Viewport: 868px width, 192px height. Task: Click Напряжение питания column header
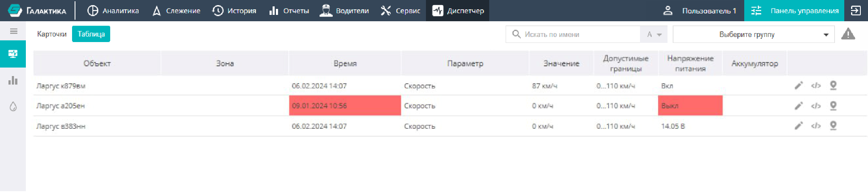coord(690,63)
